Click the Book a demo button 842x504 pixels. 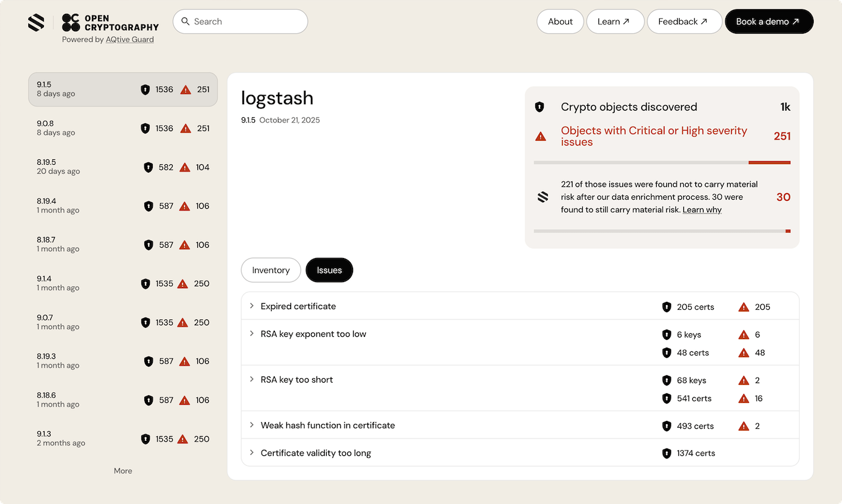coord(769,22)
